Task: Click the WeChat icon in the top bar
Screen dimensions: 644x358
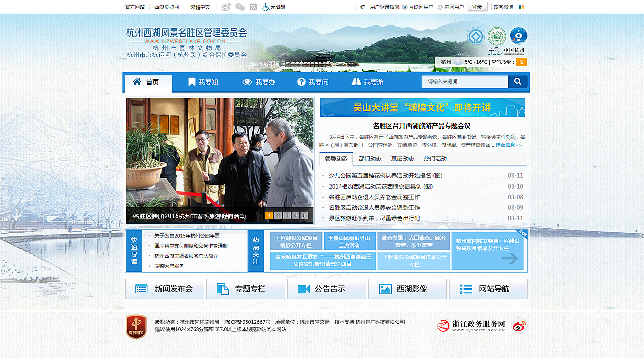Action: [240, 7]
